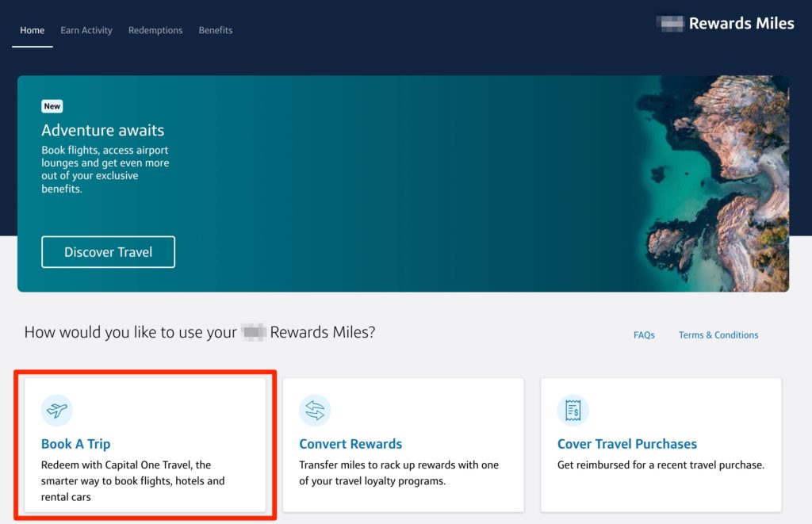Click the airplane icon on Book A Trip card
812x524 pixels.
56,410
